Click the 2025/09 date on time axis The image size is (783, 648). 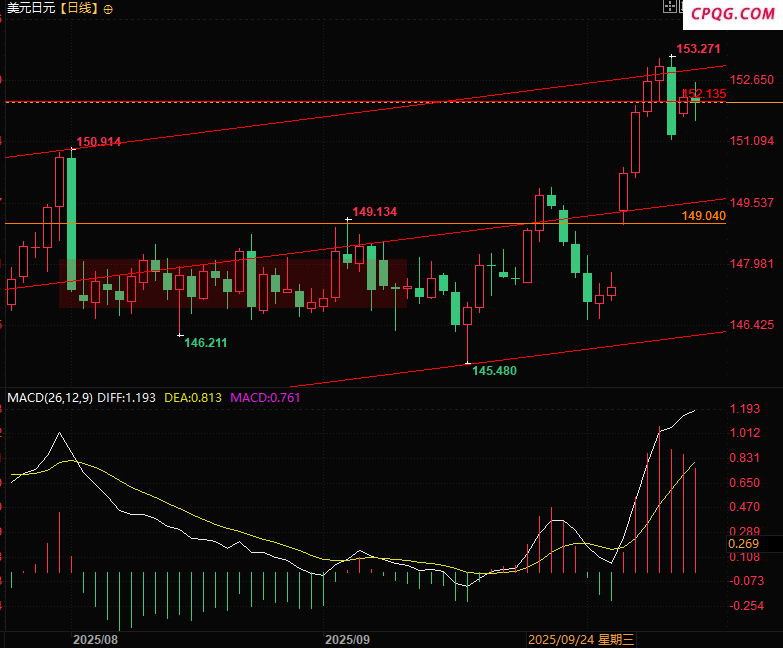[x=349, y=638]
